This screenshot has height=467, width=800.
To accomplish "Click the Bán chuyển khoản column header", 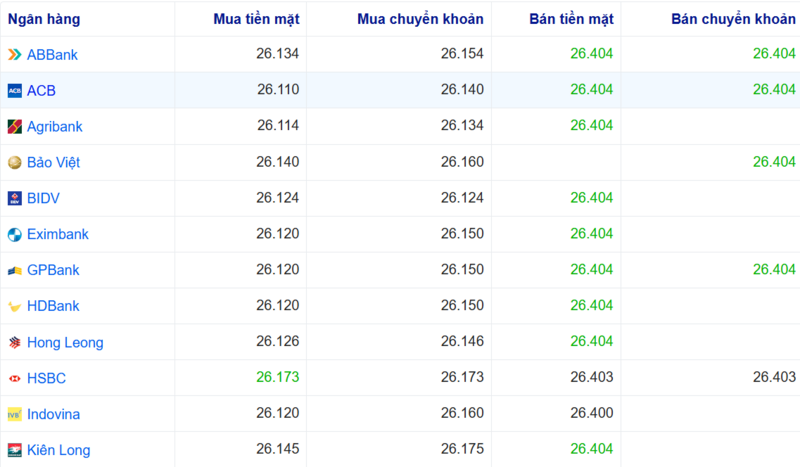I will click(x=733, y=19).
